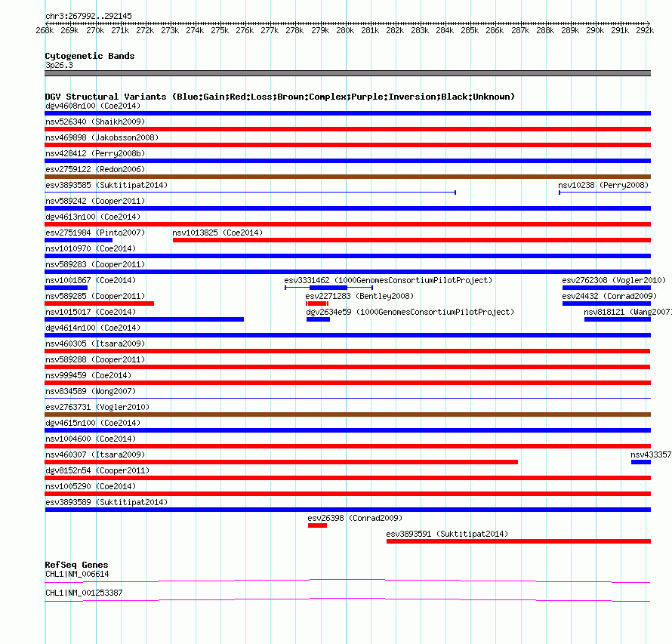Open the nsv1013825 (Coe2014) label
The width and height of the screenshot is (672, 644).
pyautogui.click(x=217, y=233)
